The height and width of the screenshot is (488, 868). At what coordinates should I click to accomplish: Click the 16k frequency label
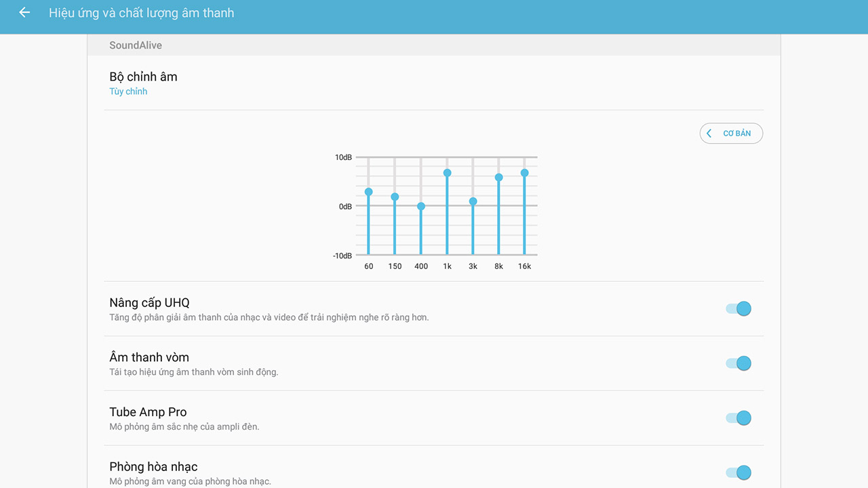(x=524, y=266)
